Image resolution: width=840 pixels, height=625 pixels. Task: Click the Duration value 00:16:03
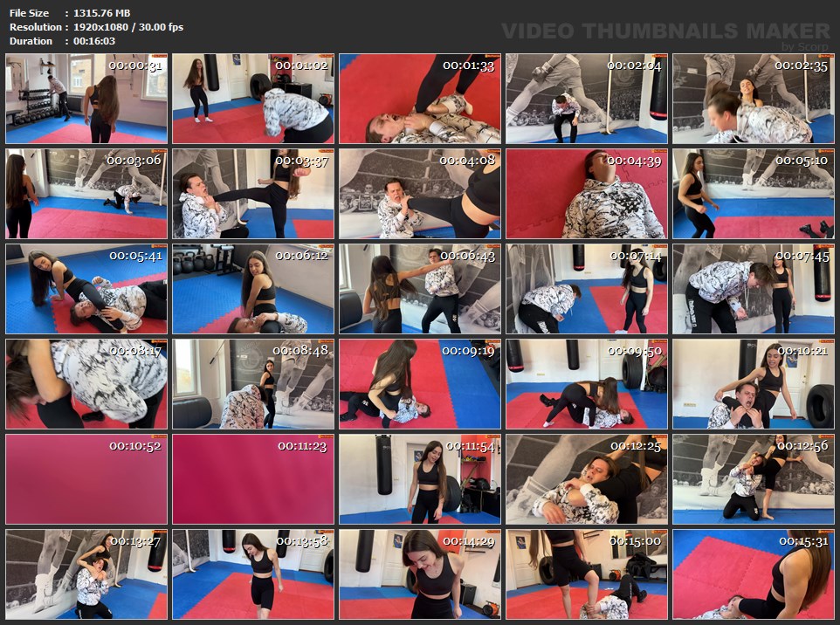(x=94, y=41)
